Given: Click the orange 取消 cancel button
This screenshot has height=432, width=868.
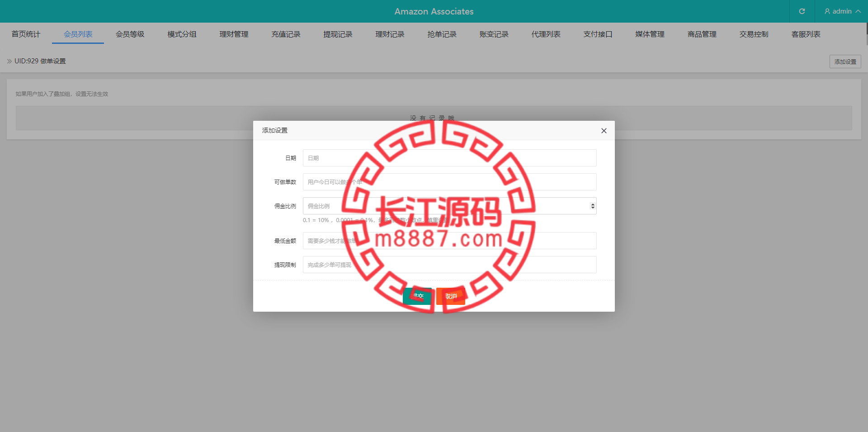Looking at the screenshot, I should 451,296.
